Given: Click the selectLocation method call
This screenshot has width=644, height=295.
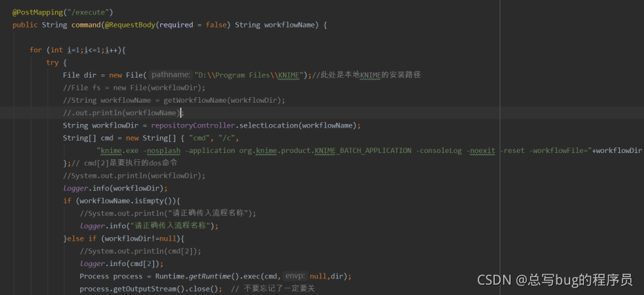Looking at the screenshot, I should (x=269, y=125).
